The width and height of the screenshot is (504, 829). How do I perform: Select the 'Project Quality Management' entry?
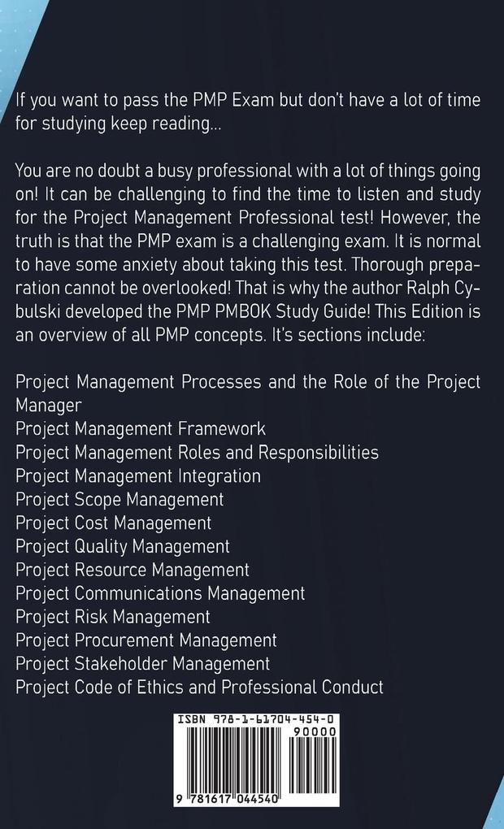click(x=122, y=546)
